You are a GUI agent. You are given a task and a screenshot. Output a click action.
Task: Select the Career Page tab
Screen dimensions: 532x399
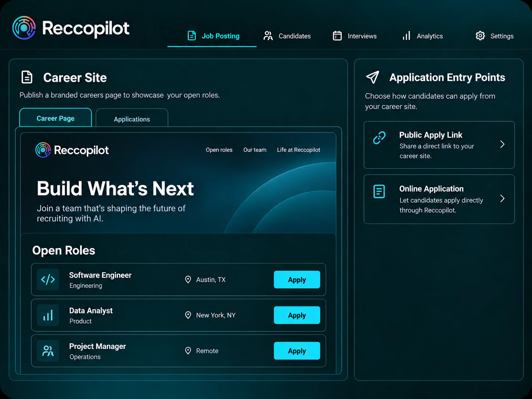click(55, 118)
